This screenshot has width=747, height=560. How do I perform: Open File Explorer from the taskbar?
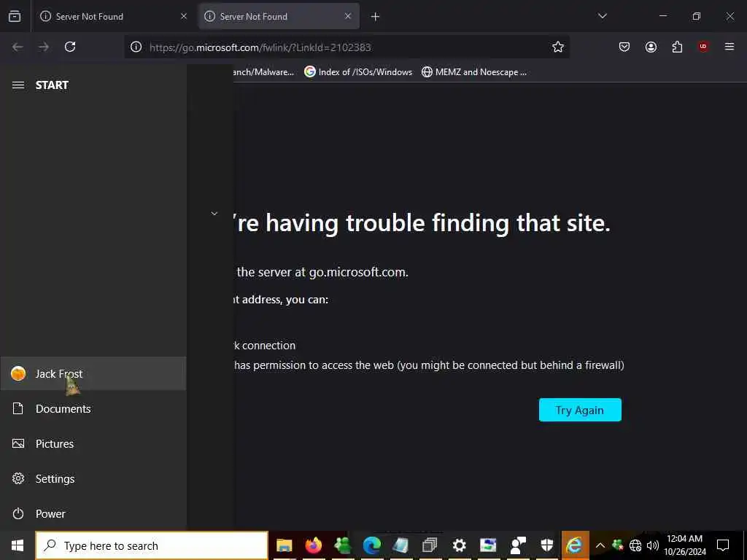tap(285, 545)
